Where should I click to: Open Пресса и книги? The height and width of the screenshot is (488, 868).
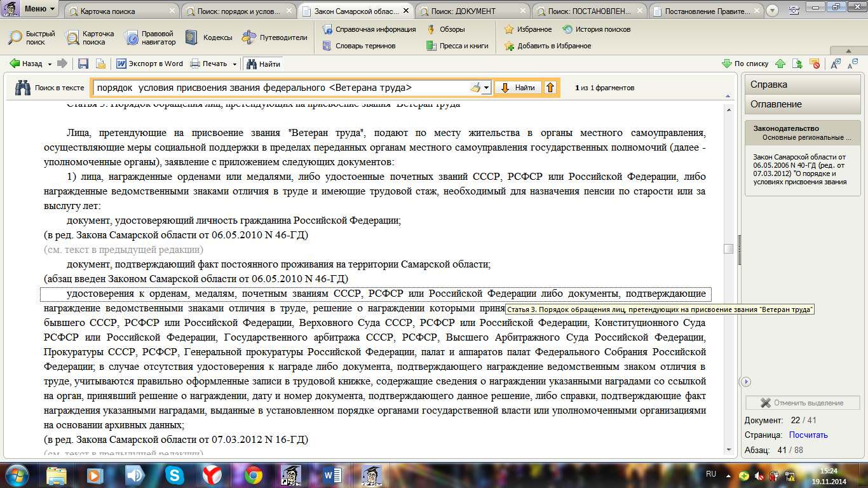pyautogui.click(x=458, y=46)
